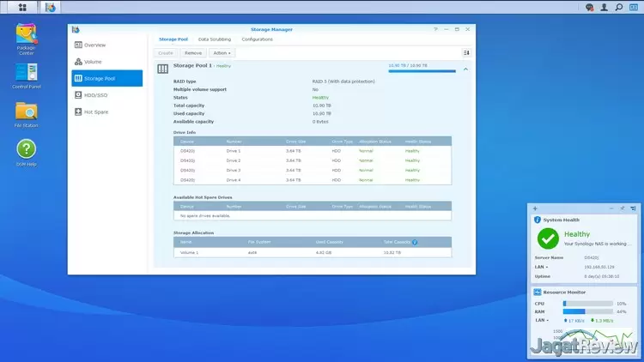Click the green Healthy checkmark icon
The width and height of the screenshot is (644, 362).
pyautogui.click(x=548, y=238)
